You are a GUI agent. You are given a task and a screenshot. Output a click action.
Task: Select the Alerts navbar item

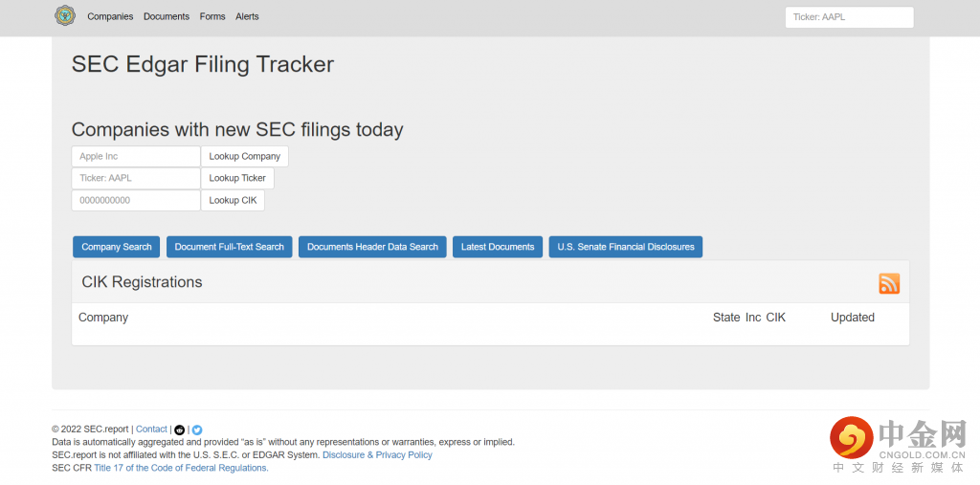247,16
